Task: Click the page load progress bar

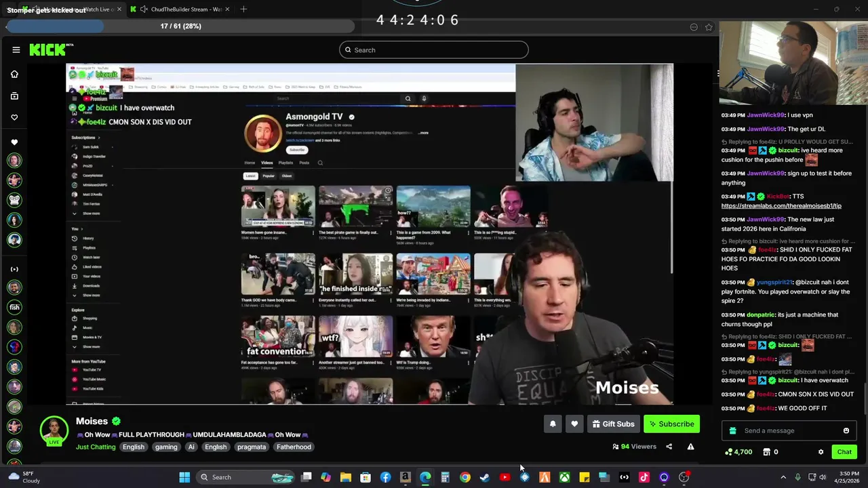Action: 180,26
